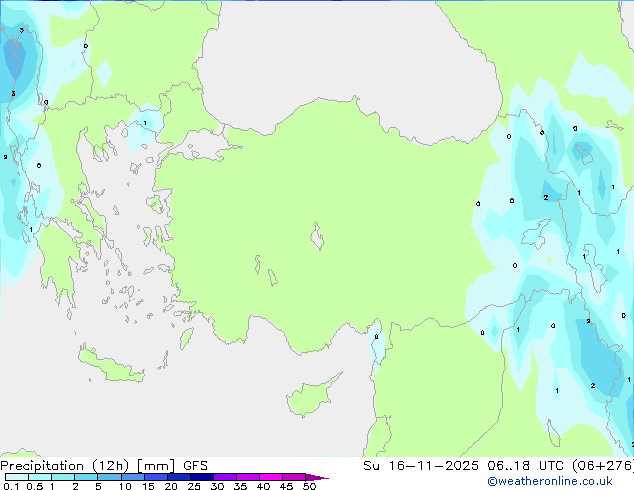Image resolution: width=634 pixels, height=490 pixels.
Task: Pick the 25–30 mm legend swatch
Action: [202, 477]
